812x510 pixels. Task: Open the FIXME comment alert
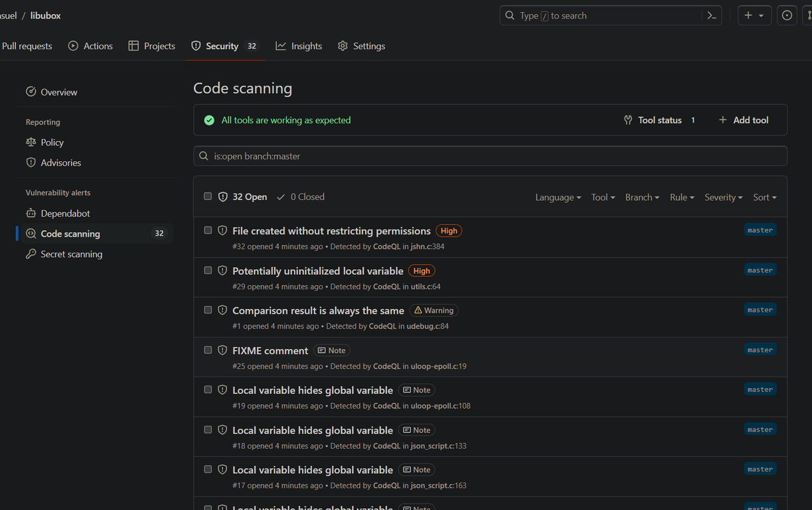pos(270,351)
